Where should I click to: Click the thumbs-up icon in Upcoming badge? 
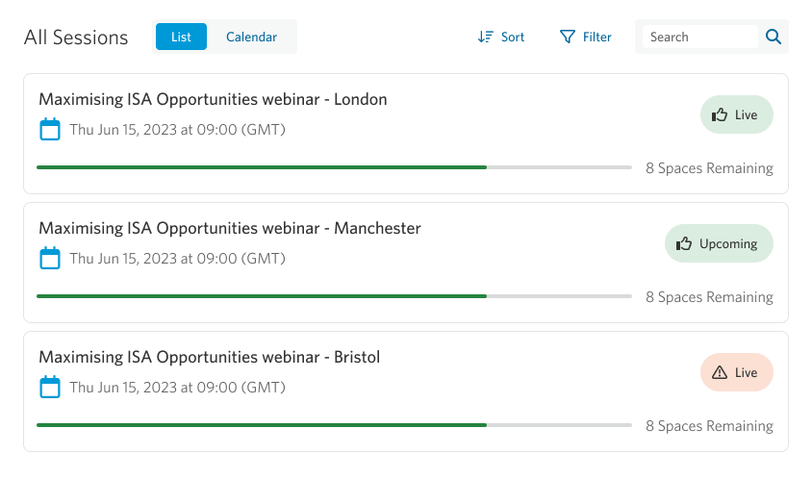coord(684,244)
